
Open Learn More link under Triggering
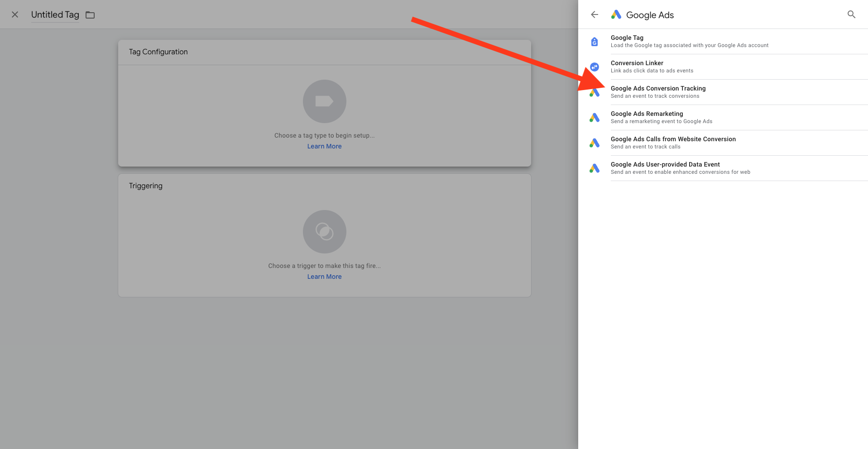pos(324,277)
